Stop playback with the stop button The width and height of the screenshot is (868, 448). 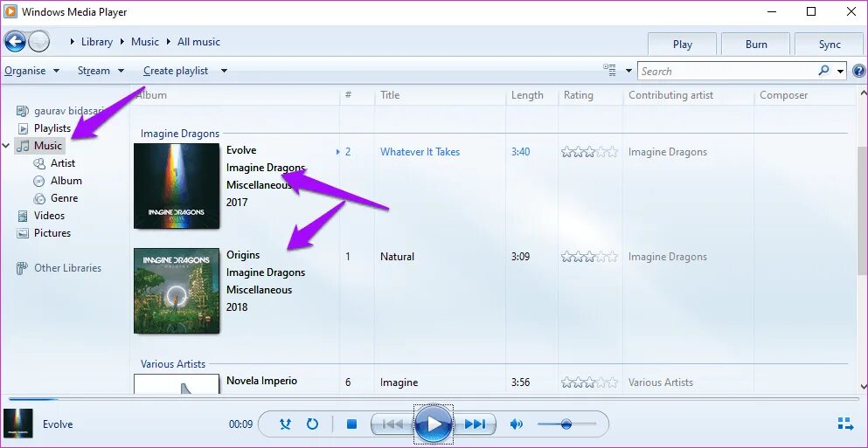pos(351,424)
